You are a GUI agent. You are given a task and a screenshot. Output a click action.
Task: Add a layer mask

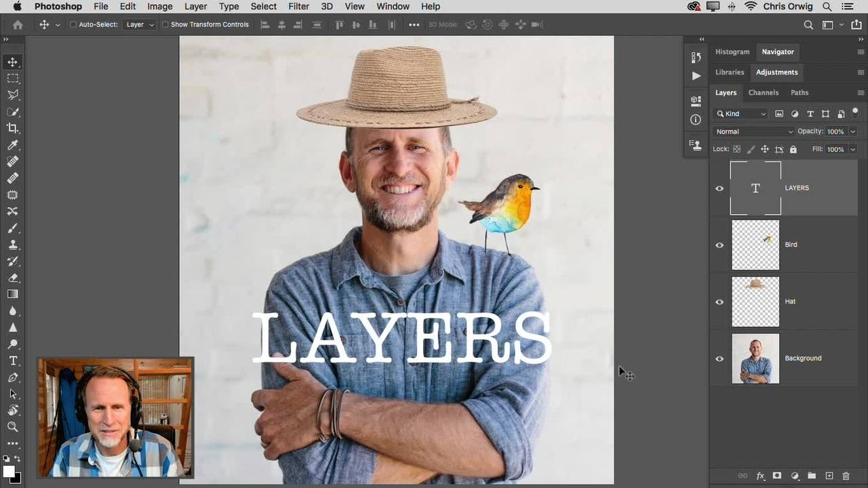point(777,476)
